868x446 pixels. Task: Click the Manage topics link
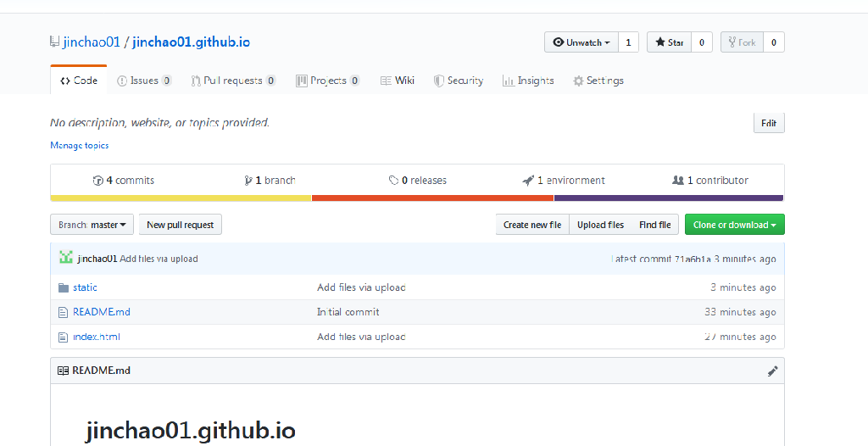(79, 145)
